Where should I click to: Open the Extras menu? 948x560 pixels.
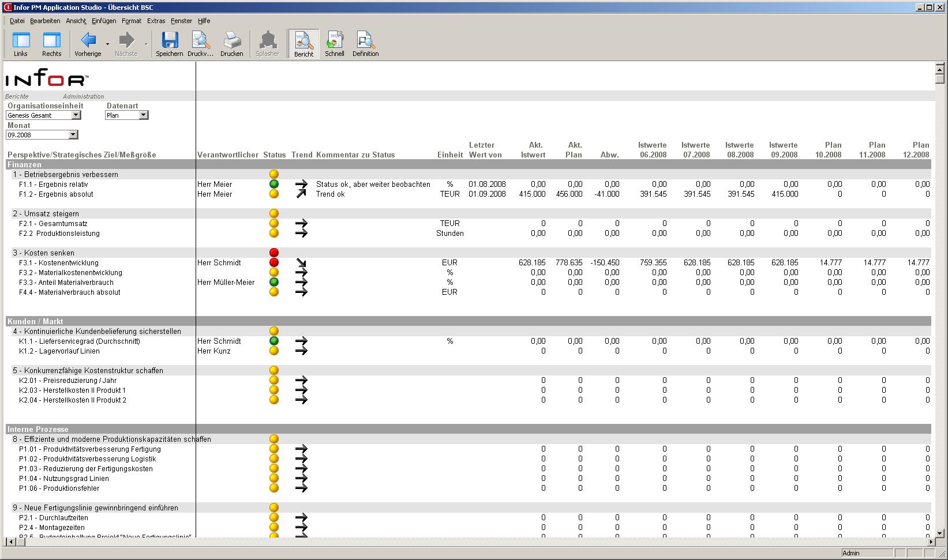[x=156, y=21]
